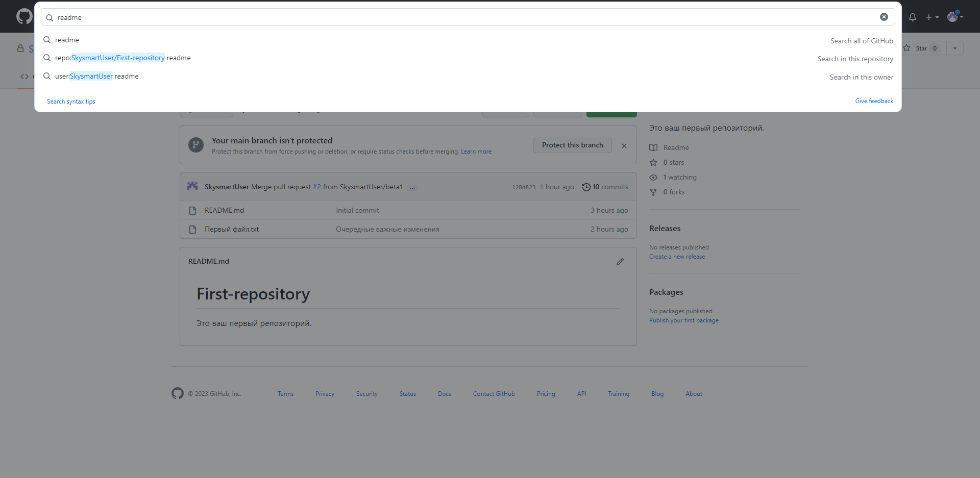
Task: Click the Code tab icon
Action: (x=24, y=77)
